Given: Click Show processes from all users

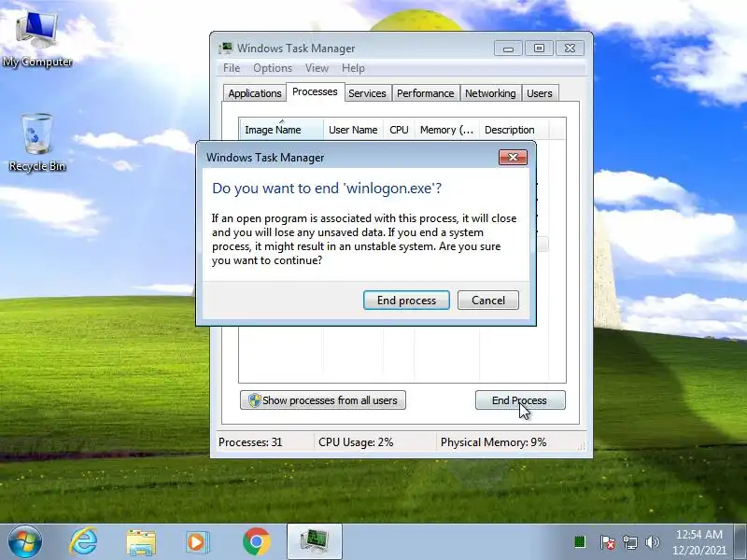Looking at the screenshot, I should click(x=323, y=400).
